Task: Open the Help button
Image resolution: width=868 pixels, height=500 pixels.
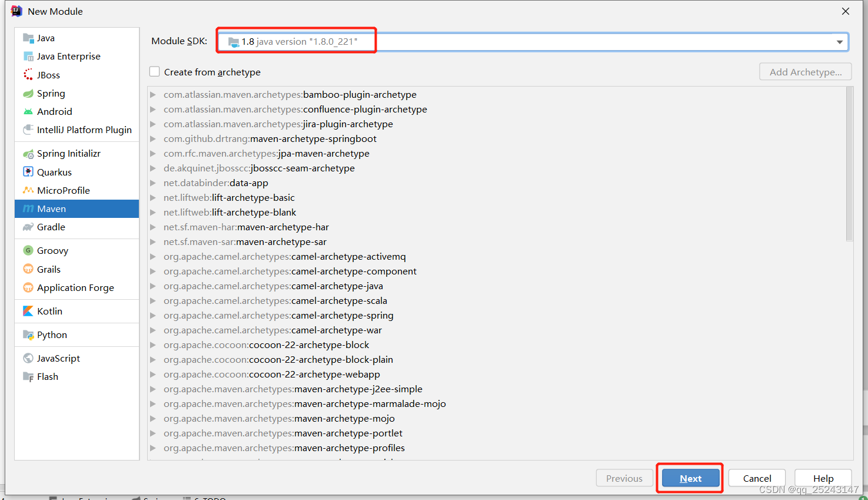Action: [823, 478]
